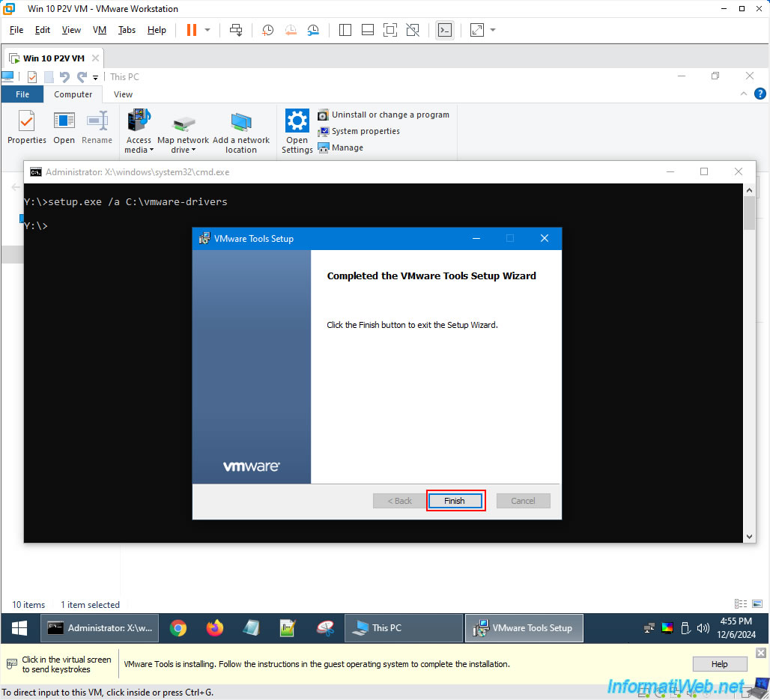770x700 pixels.
Task: Toggle the console view terminal icon
Action: 445,30
